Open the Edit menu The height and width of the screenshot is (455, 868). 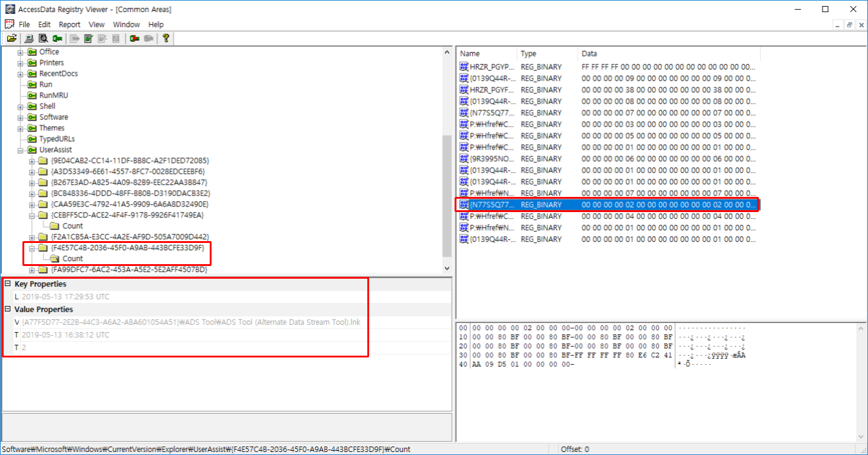pos(44,25)
